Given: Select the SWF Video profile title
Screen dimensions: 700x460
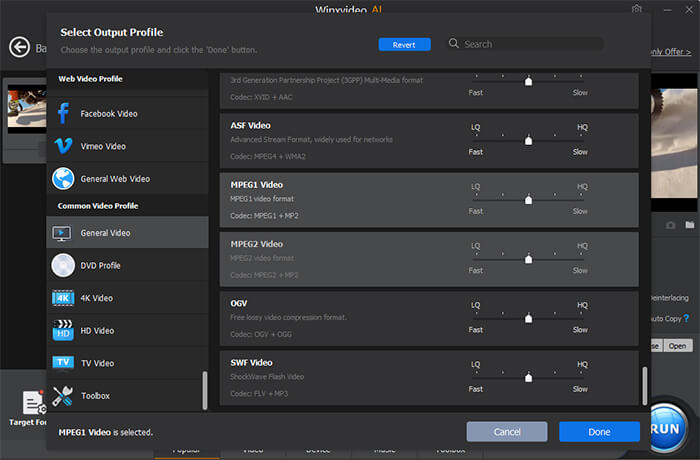Looking at the screenshot, I should 251,363.
